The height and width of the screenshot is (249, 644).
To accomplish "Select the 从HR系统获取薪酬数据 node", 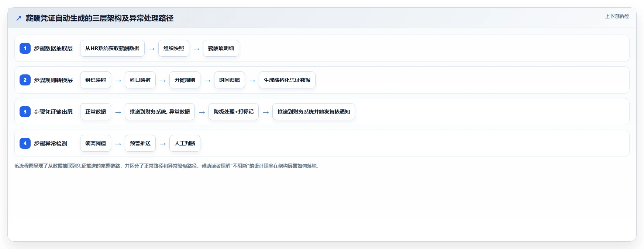I will click(x=112, y=48).
